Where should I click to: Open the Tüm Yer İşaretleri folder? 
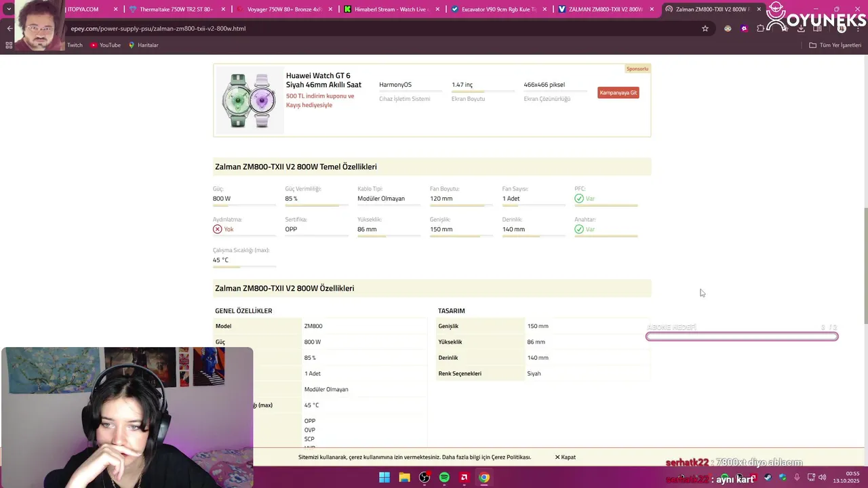point(835,45)
